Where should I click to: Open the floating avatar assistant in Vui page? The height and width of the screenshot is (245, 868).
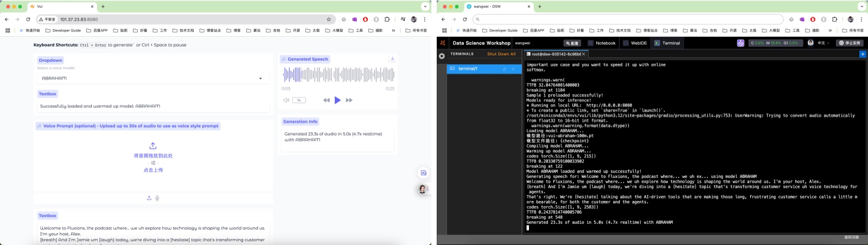[423, 189]
